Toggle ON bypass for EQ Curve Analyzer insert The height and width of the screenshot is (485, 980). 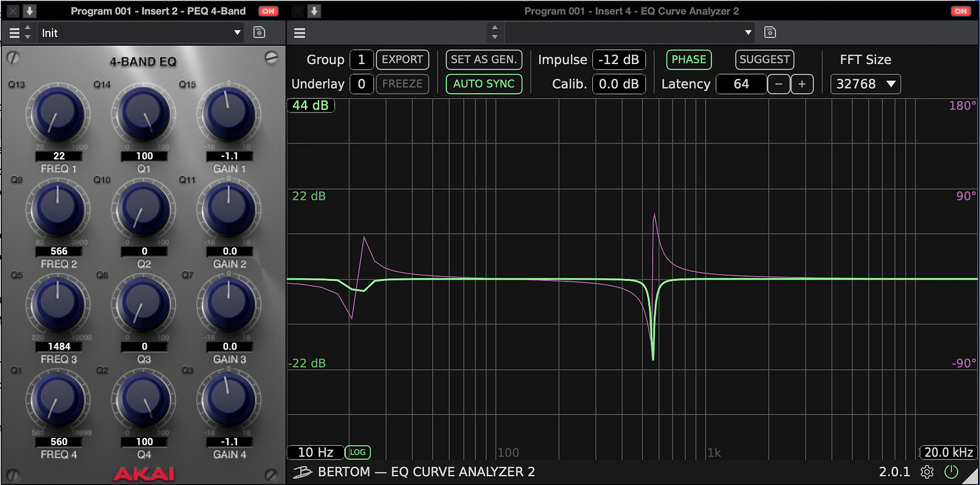pos(960,11)
